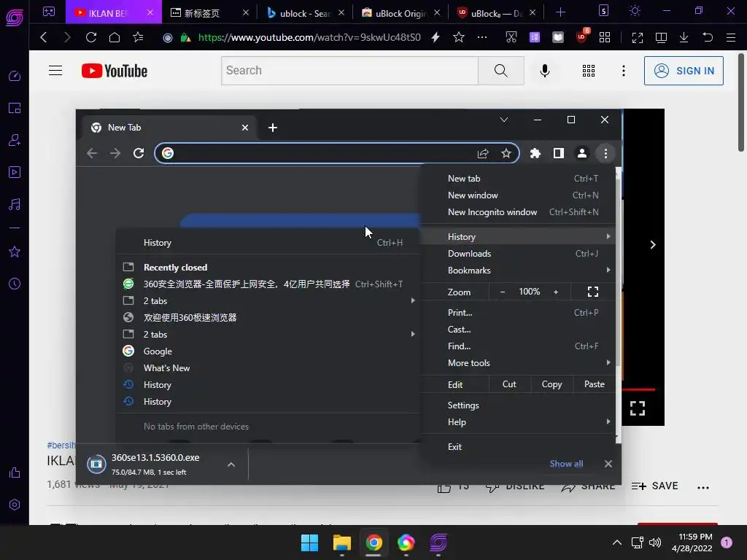
Task: Expand Chrome tab search chevron
Action: click(x=503, y=120)
